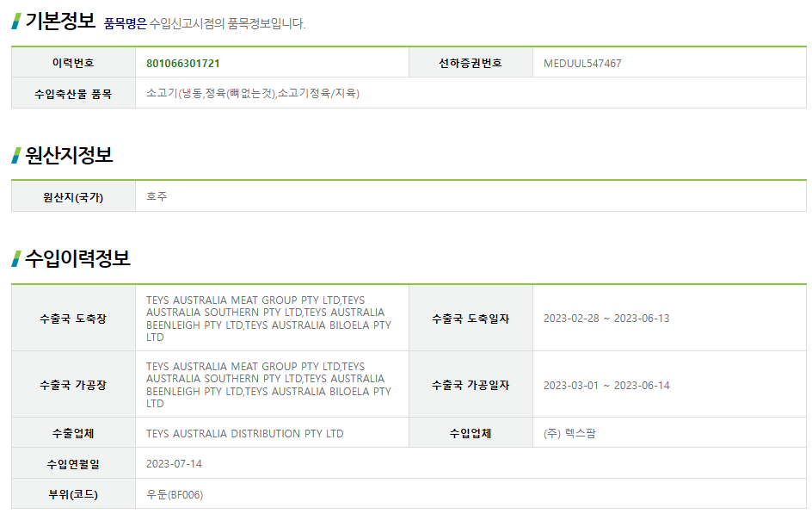Click the 부위(코드) label cell
Screen dimensions: 812x514
click(x=73, y=494)
